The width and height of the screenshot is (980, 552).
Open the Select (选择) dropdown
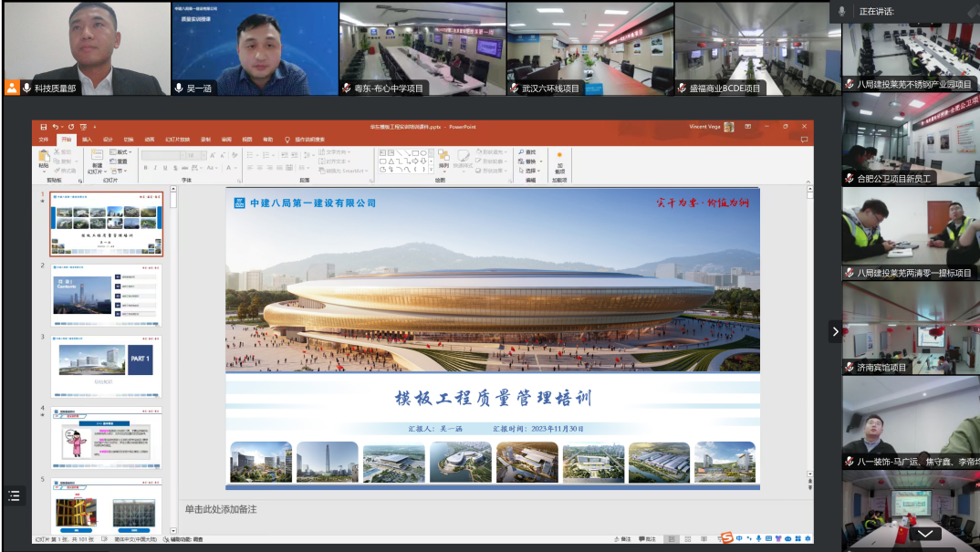point(530,171)
